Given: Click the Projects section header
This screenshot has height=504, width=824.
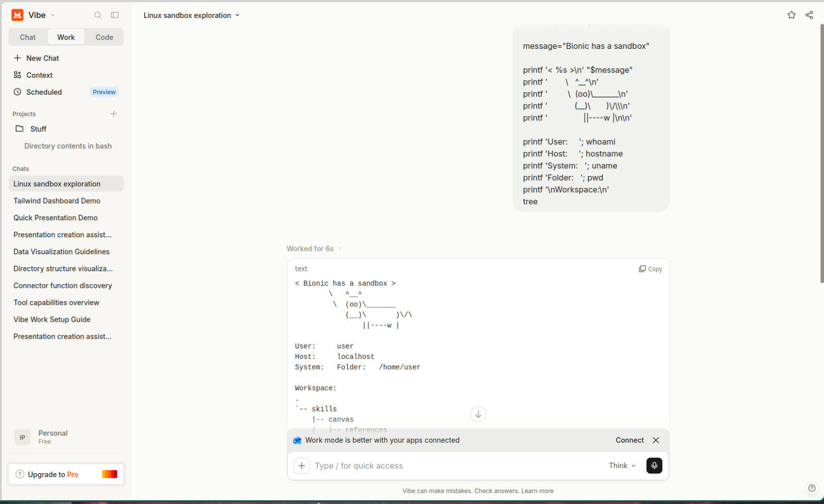Looking at the screenshot, I should coord(24,114).
